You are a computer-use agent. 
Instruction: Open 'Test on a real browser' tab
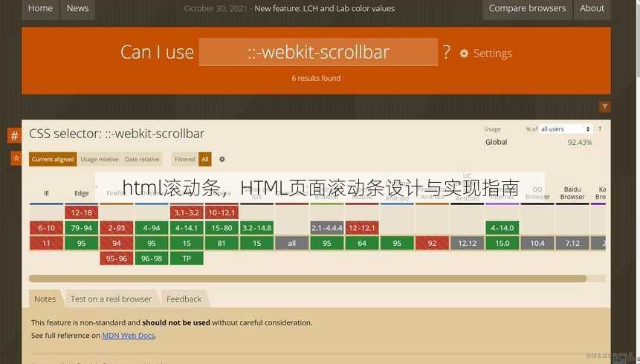pyautogui.click(x=111, y=299)
